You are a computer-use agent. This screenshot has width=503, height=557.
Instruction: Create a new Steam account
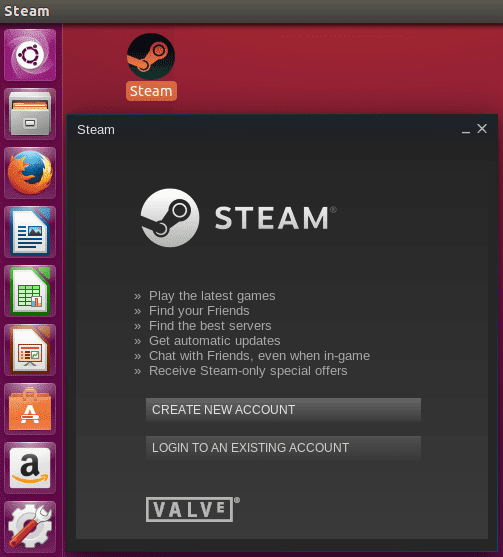283,410
